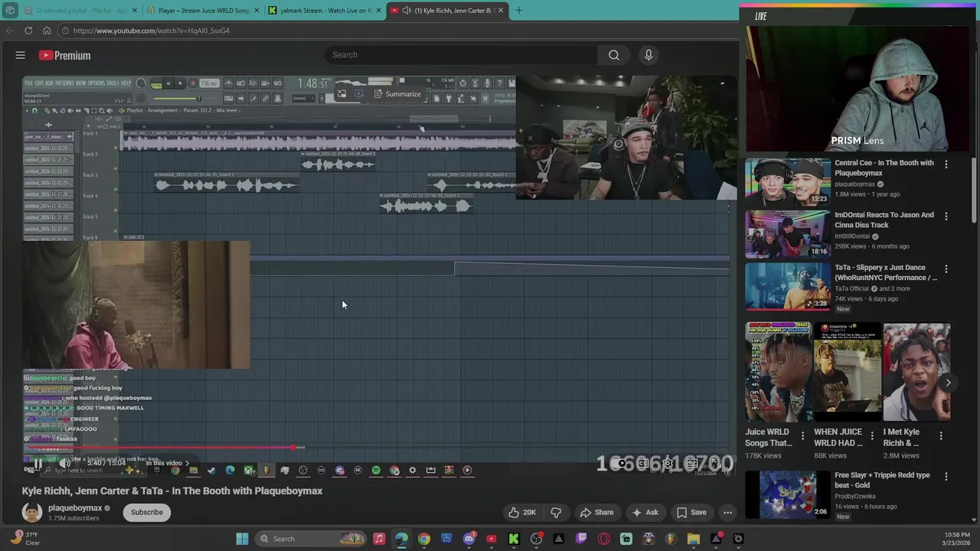The width and height of the screenshot is (980, 551).
Task: Open the browser workspaces icon
Action: tap(9, 11)
